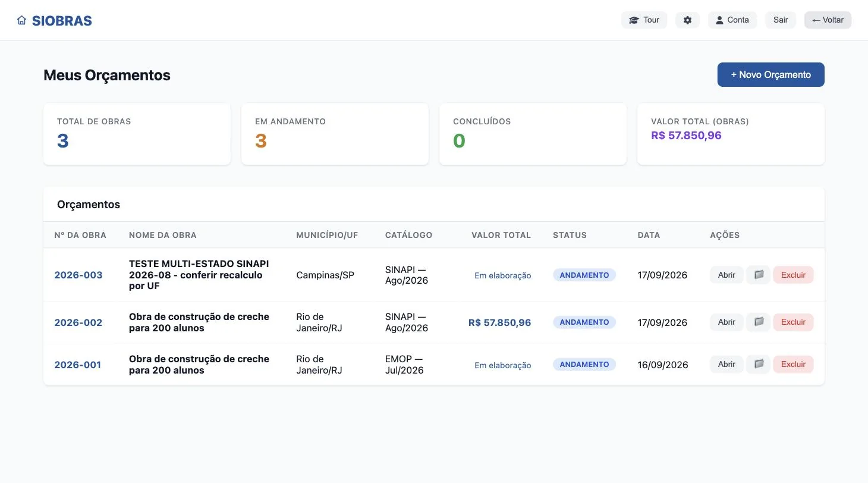Click the Nome da Obra column header
This screenshot has height=483, width=868.
(163, 235)
